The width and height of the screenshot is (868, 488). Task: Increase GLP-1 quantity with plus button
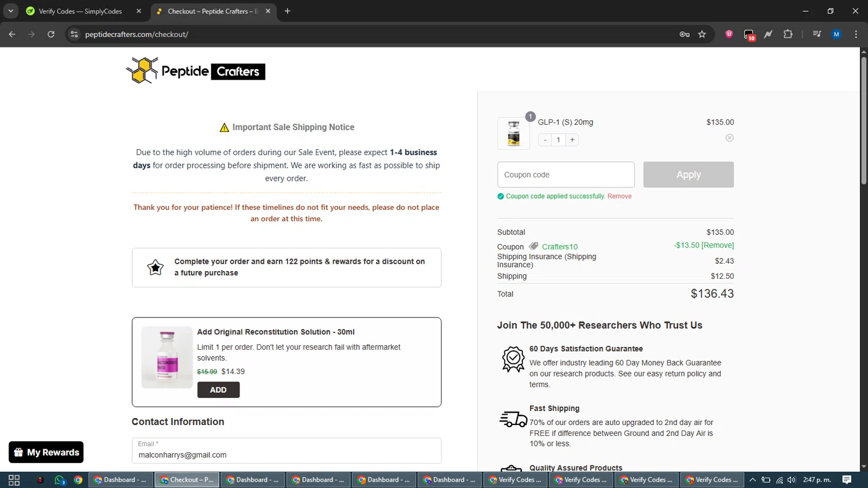(572, 140)
